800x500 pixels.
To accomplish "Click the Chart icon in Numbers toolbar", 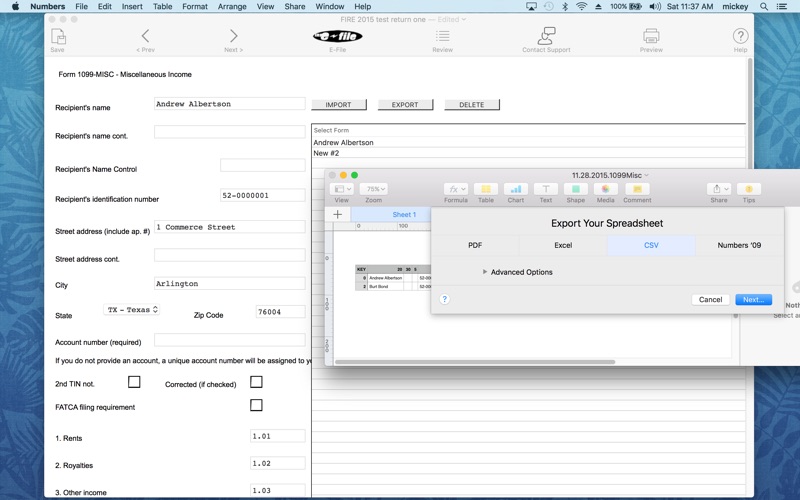I will coord(516,189).
